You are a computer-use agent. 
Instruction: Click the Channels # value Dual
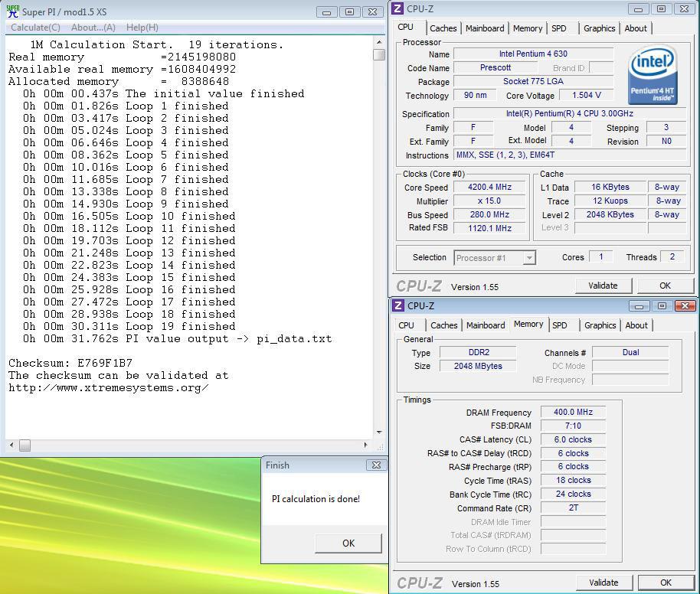[630, 352]
